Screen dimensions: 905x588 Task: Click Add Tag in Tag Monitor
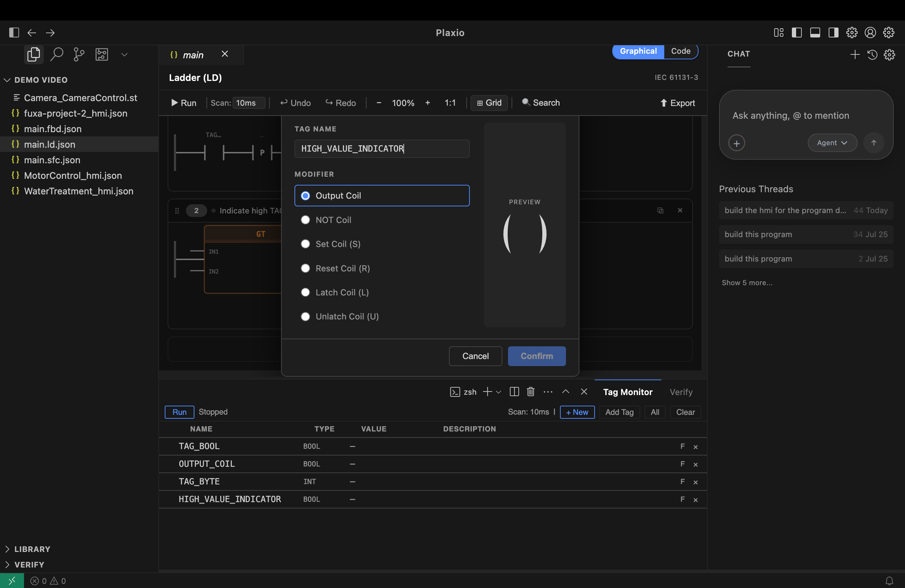click(619, 412)
